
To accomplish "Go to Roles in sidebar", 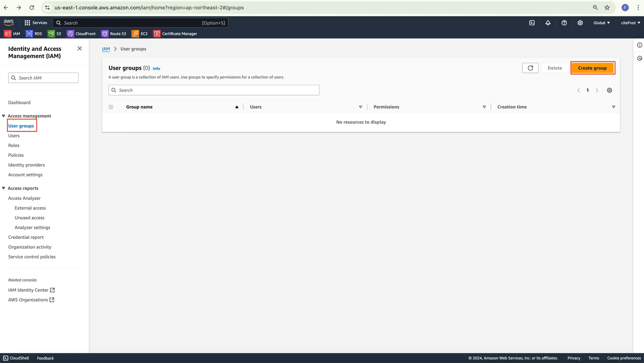I will point(14,146).
